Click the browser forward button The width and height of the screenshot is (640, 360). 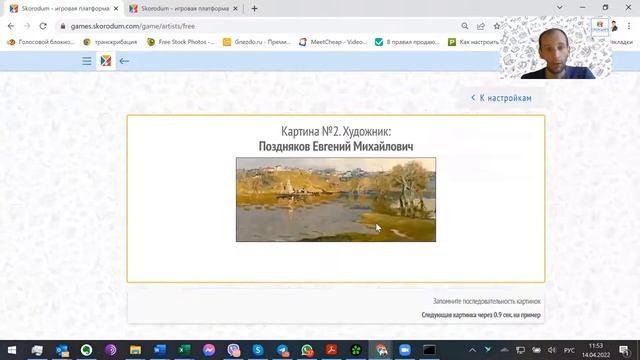(27, 26)
